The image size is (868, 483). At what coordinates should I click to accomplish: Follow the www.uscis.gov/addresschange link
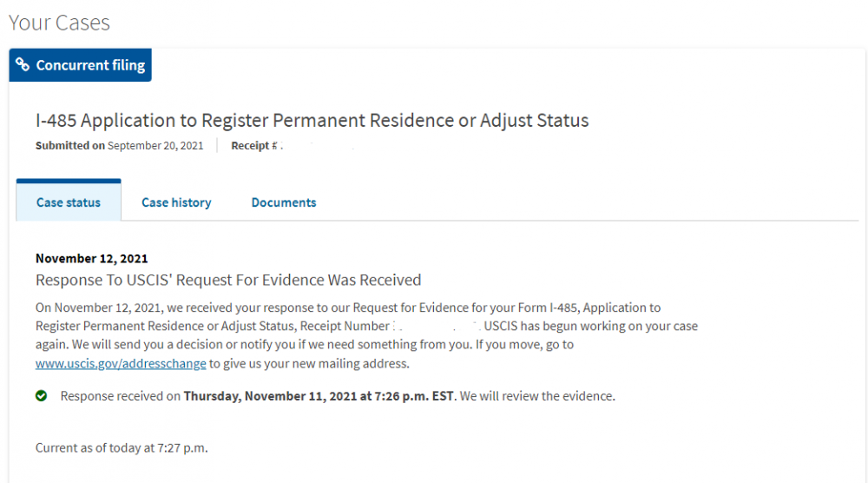pos(121,363)
